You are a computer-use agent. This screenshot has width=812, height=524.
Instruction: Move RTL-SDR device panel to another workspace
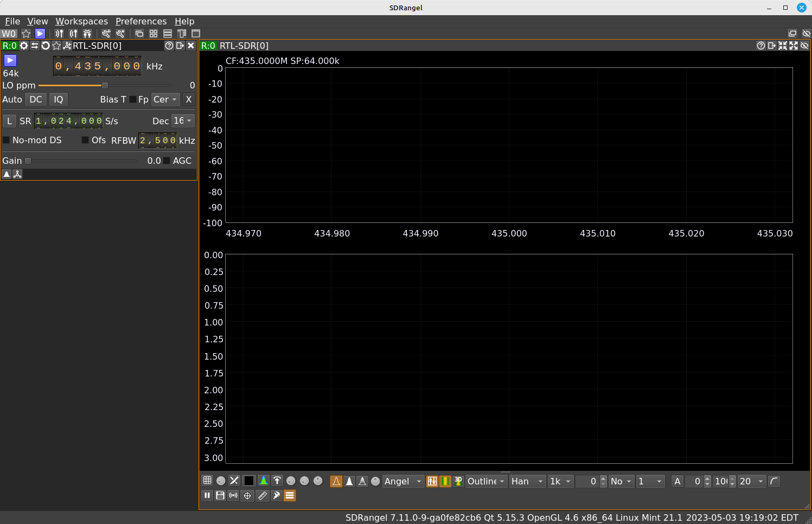point(180,46)
